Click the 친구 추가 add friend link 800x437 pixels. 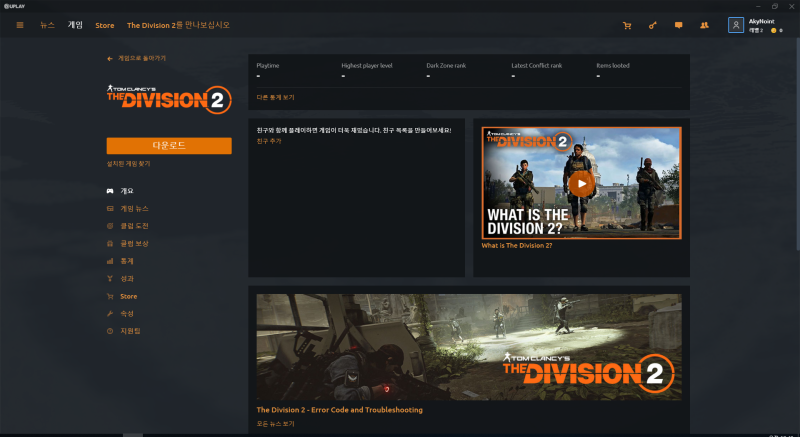(269, 141)
